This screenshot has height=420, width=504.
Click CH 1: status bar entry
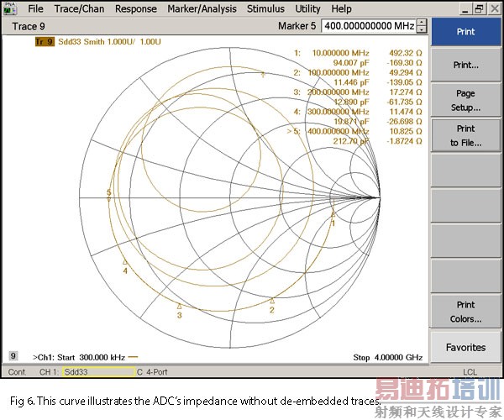(49, 372)
